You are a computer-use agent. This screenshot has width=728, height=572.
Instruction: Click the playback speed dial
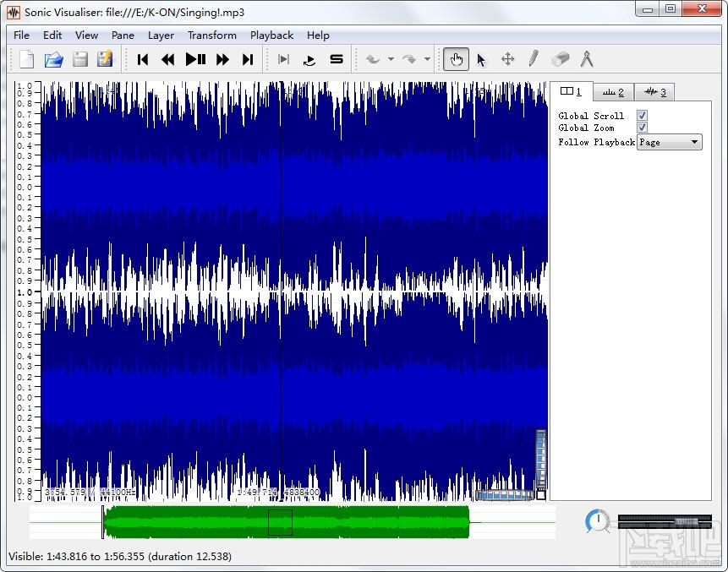click(598, 521)
